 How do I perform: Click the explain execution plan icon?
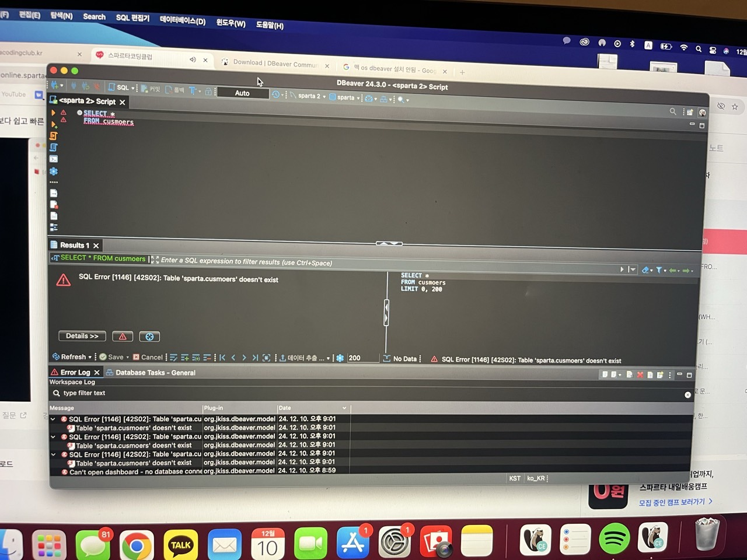pos(54,147)
